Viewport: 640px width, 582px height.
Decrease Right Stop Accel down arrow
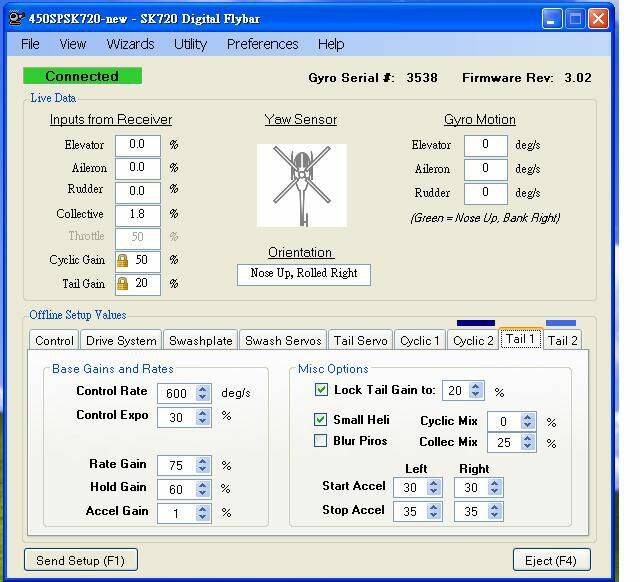[x=494, y=516]
